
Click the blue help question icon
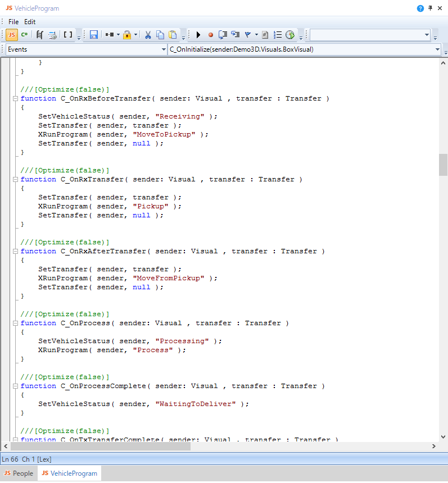[x=420, y=8]
